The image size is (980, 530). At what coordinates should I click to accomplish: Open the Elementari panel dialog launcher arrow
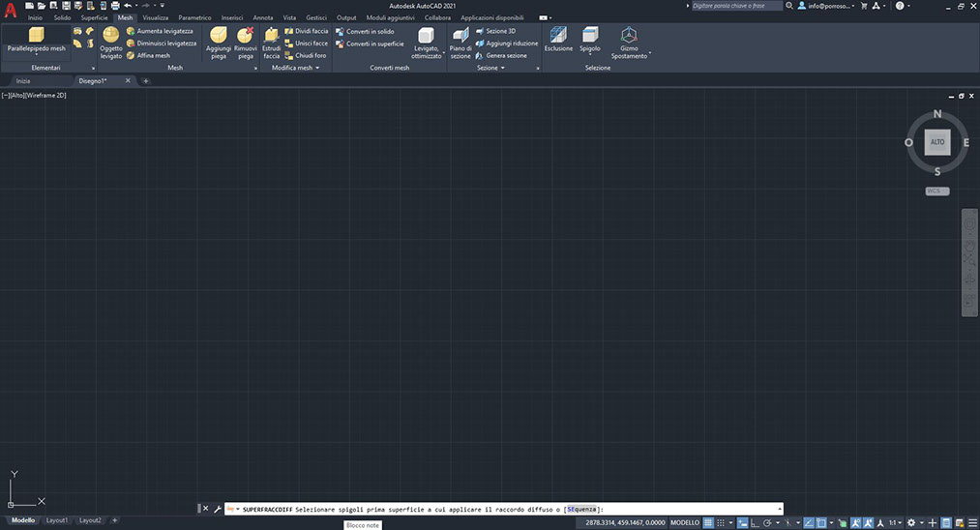tap(93, 68)
